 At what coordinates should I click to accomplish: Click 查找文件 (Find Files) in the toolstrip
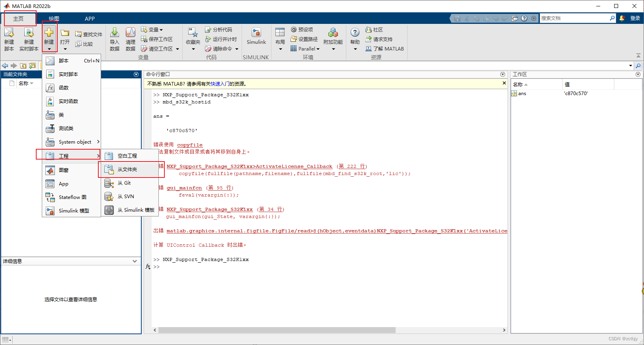89,34
